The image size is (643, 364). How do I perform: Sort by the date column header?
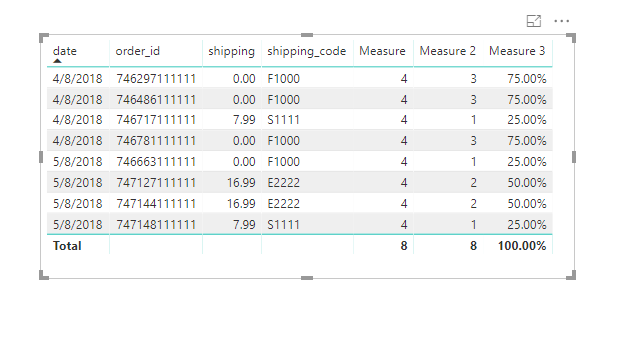(65, 51)
